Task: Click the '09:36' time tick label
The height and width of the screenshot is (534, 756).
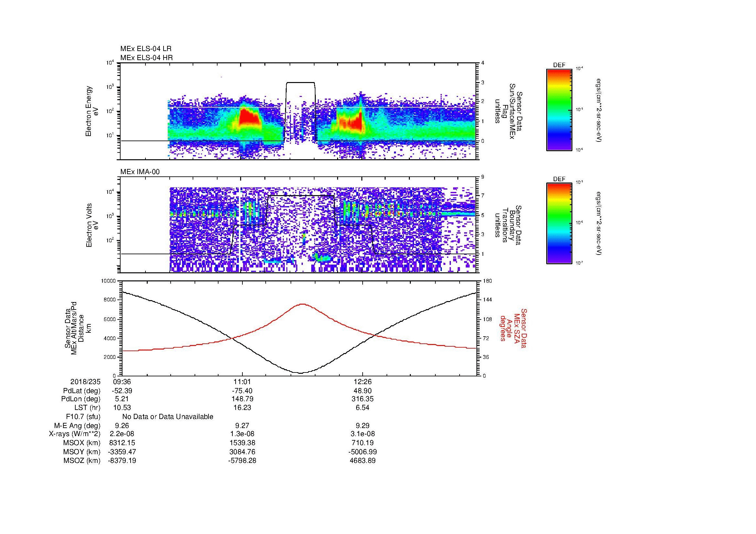Action: coord(122,382)
